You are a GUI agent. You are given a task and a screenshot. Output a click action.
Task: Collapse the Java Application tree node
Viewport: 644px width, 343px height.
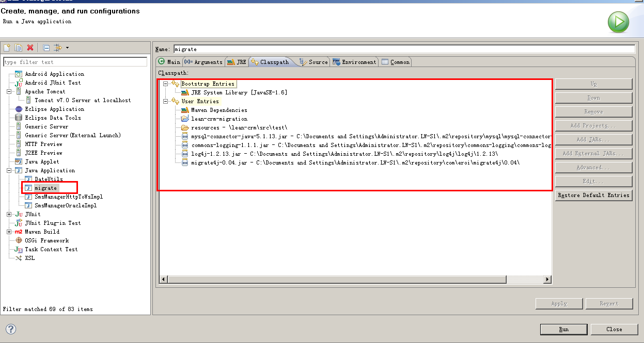pos(9,171)
